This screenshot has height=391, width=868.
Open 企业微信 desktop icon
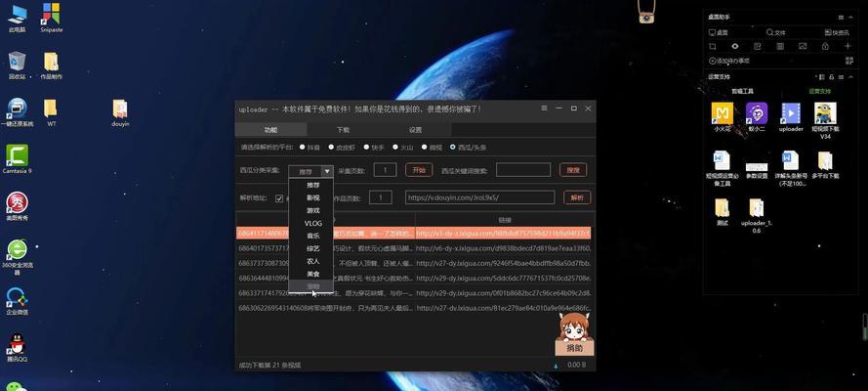tap(18, 301)
